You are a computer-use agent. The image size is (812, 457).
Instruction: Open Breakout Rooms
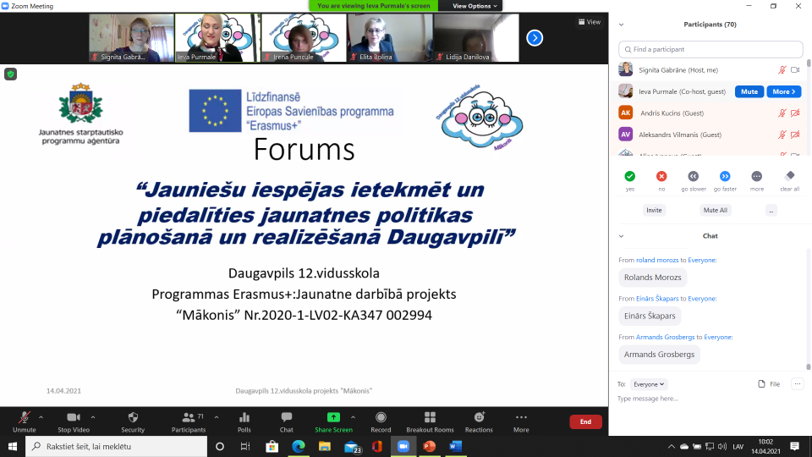(430, 422)
